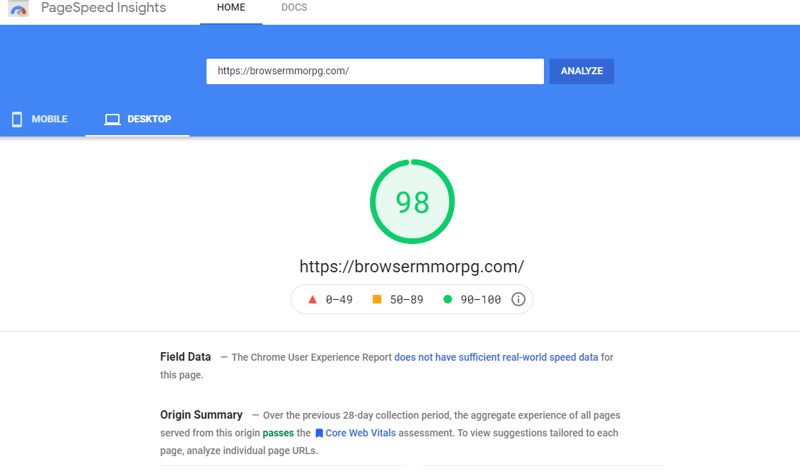Click the green 'passes' text
Viewport: 800px width, 476px height.
(278, 433)
